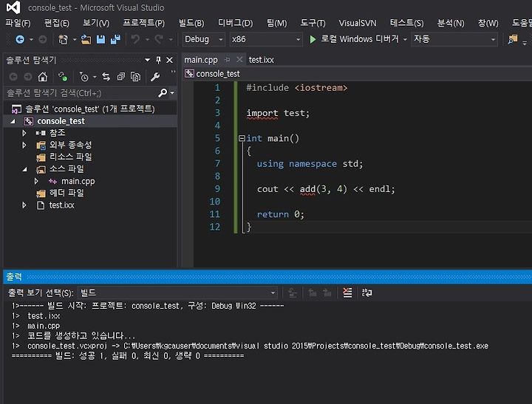Open Solution Explorer window options dropdown arrow
Image resolution: width=532 pixels, height=404 pixels.
[147, 60]
